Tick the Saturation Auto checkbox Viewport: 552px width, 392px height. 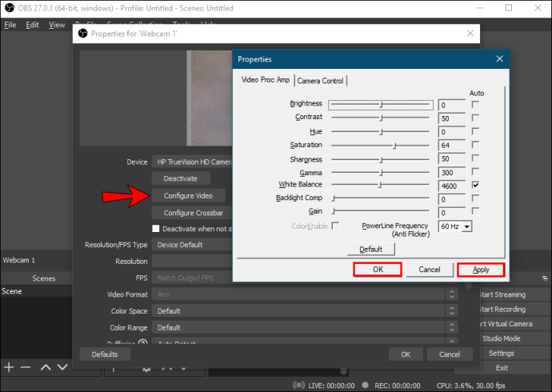[475, 145]
